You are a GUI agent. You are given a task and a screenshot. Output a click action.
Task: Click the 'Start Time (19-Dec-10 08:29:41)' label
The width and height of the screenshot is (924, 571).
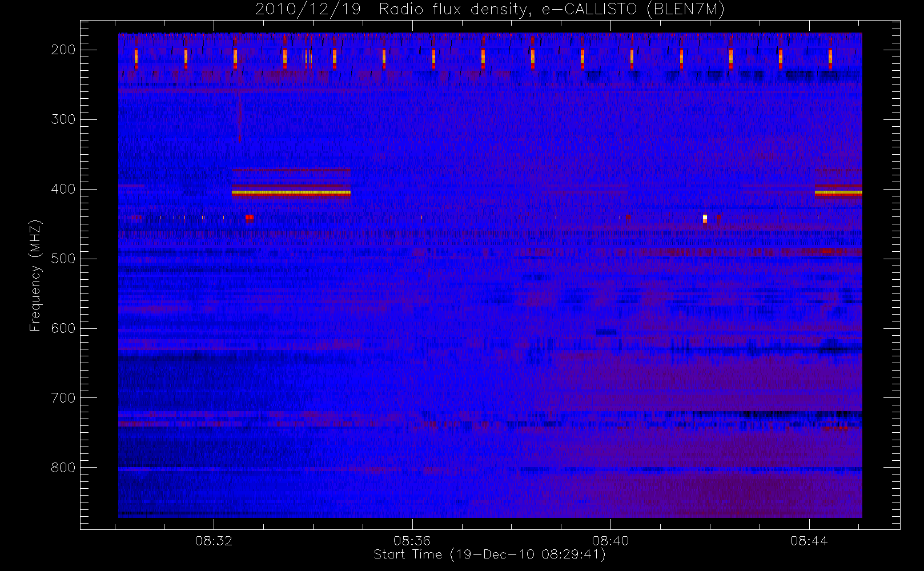pos(489,554)
